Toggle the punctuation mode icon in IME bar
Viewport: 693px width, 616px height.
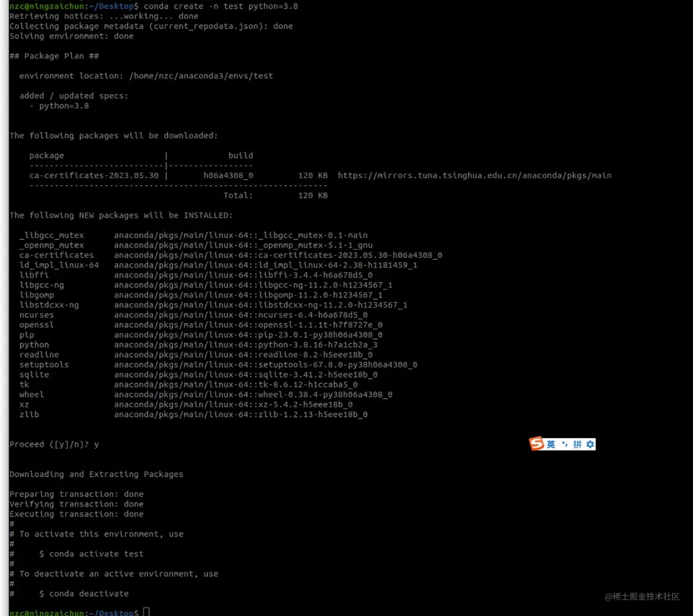click(564, 444)
